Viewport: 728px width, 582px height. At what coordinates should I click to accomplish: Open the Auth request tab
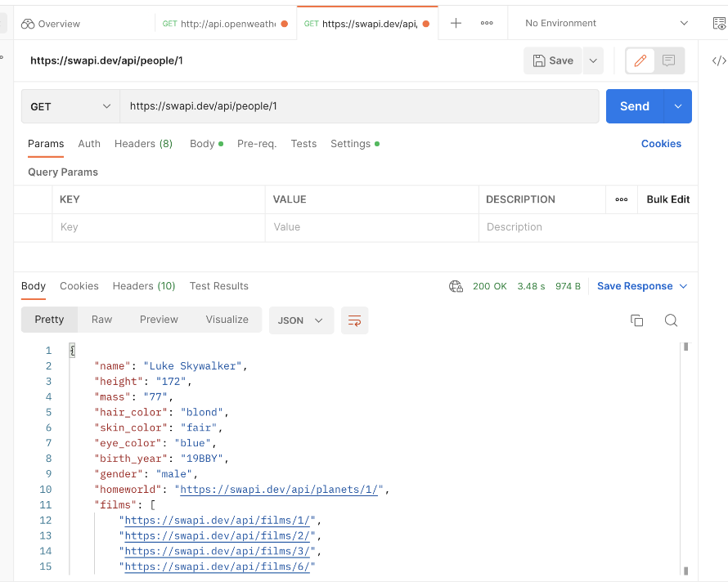point(89,144)
